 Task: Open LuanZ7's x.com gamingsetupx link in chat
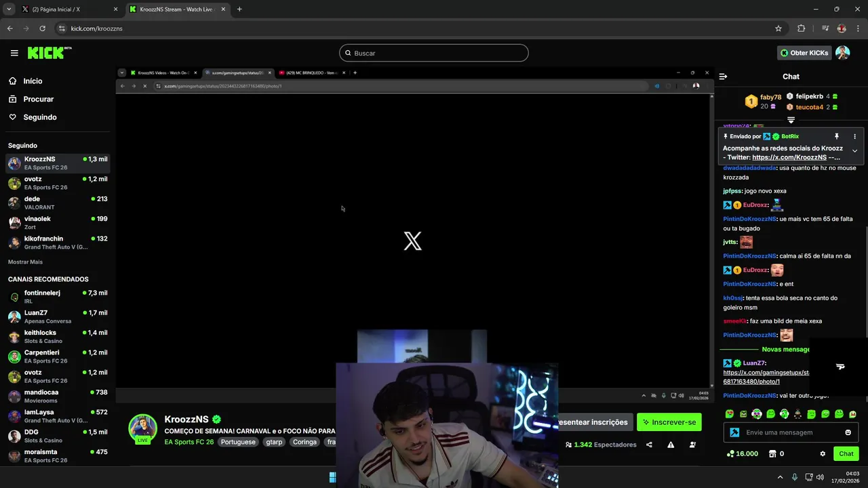point(766,377)
